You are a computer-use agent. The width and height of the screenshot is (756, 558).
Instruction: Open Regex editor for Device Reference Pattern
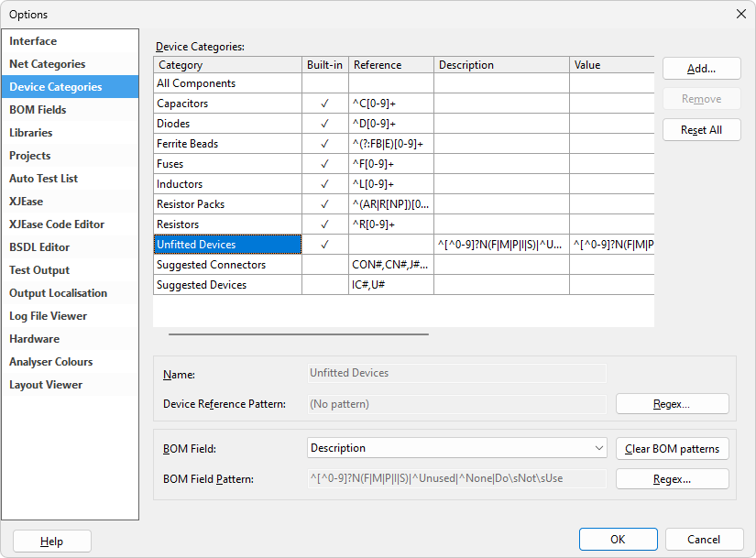pyautogui.click(x=672, y=404)
